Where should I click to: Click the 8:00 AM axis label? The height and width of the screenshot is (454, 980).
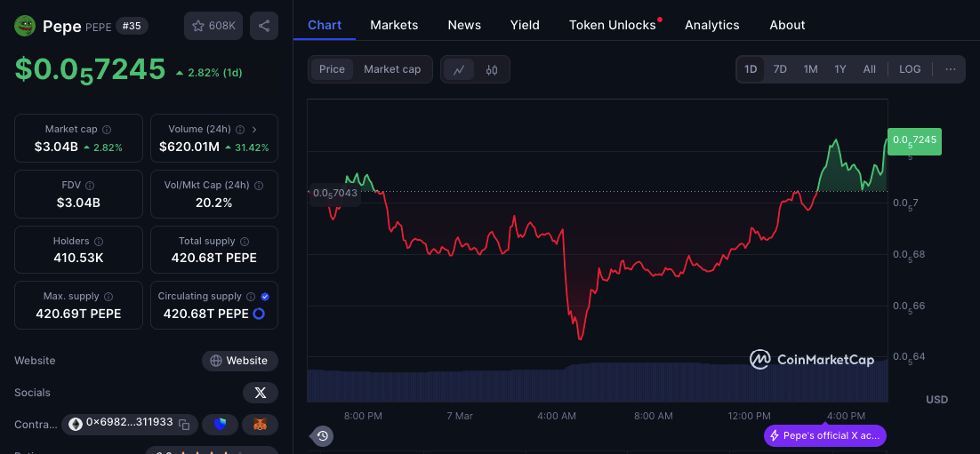(653, 416)
